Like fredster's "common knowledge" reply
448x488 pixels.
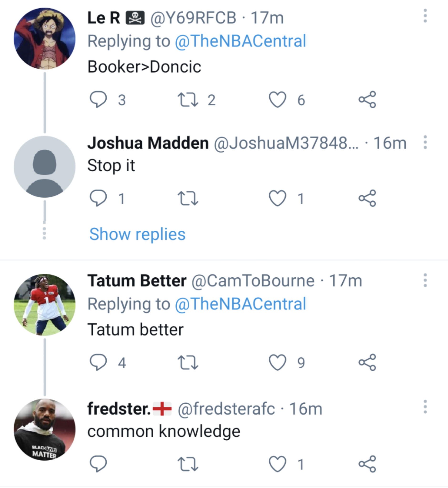click(278, 464)
